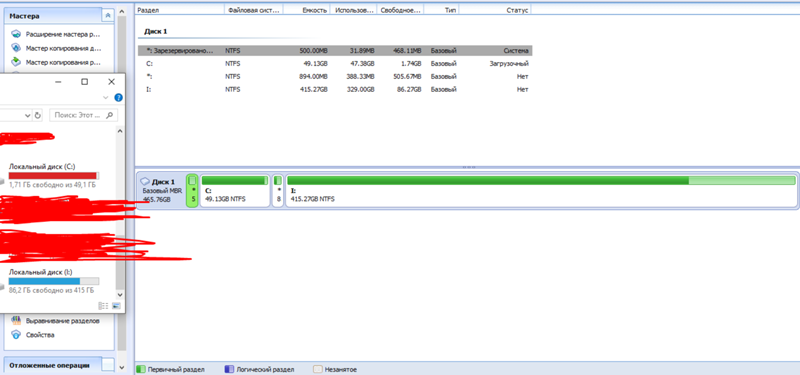Screen dimensions: 800x375
Task: Maximize the Explorer window
Action: pyautogui.click(x=85, y=82)
